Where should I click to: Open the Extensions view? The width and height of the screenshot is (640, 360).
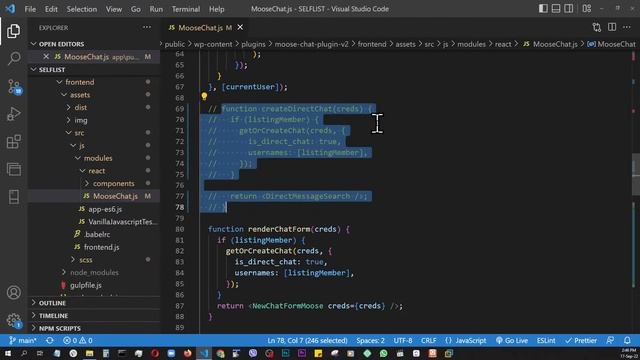pos(13,142)
